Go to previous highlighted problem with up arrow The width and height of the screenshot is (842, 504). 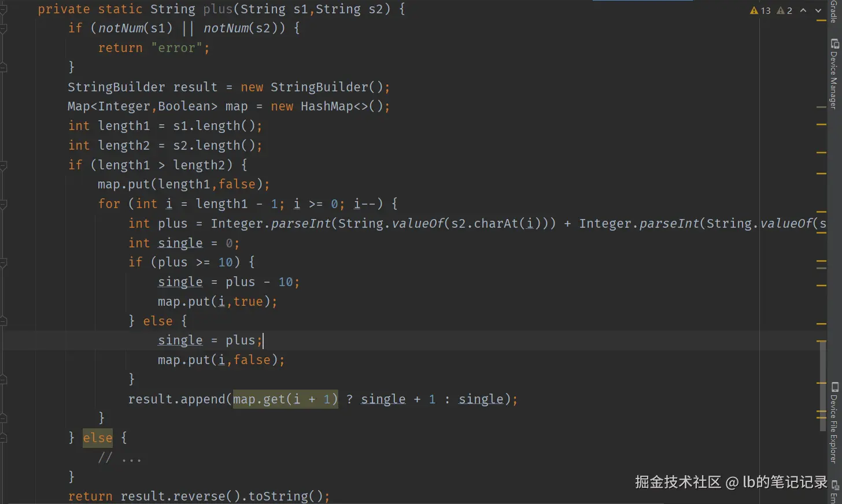803,10
